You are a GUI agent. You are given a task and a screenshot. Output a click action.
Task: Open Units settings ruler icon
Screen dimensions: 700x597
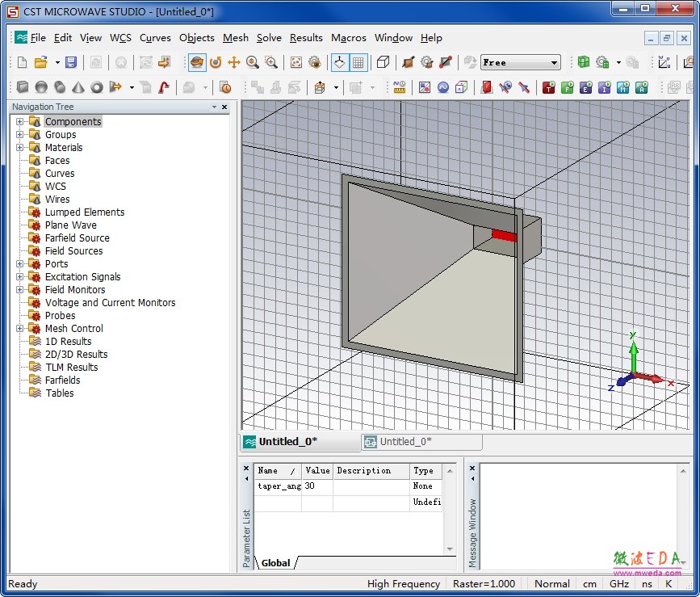(x=399, y=87)
